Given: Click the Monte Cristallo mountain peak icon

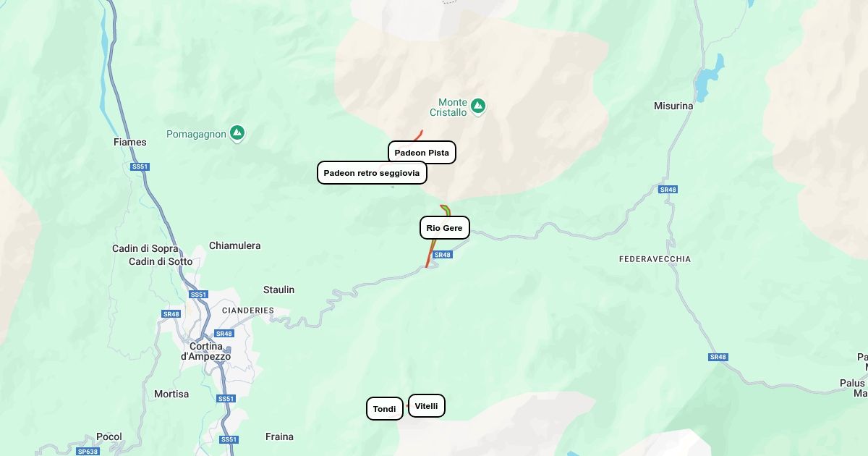Looking at the screenshot, I should pos(477,106).
